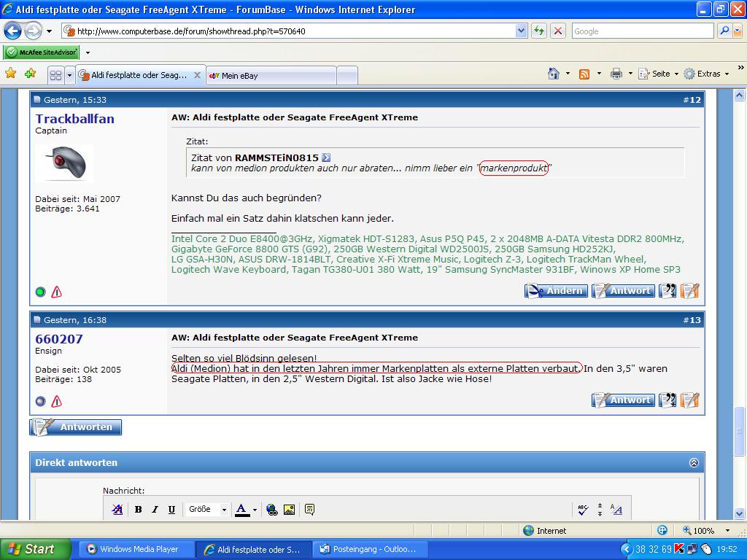Click the offline status icon of 660207
747x560 pixels.
[41, 402]
